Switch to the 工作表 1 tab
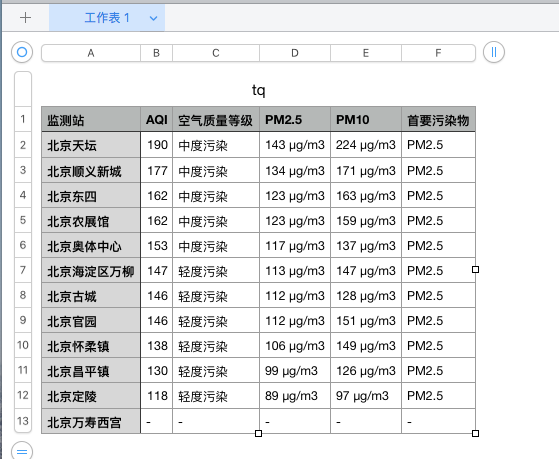The height and width of the screenshot is (459, 559). coord(107,18)
